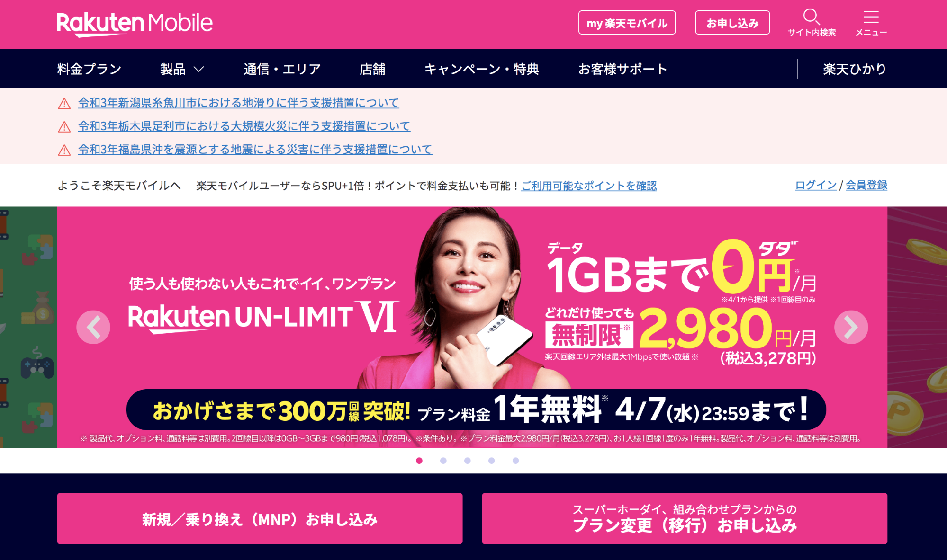
Task: Open キャンペーン・特典 navigation item
Action: coord(482,69)
